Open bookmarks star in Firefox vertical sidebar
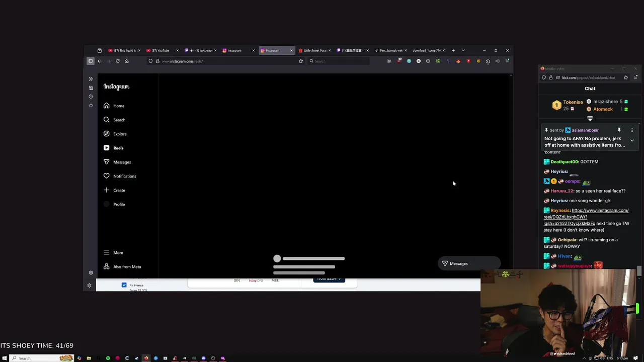The image size is (644, 362). [91, 106]
